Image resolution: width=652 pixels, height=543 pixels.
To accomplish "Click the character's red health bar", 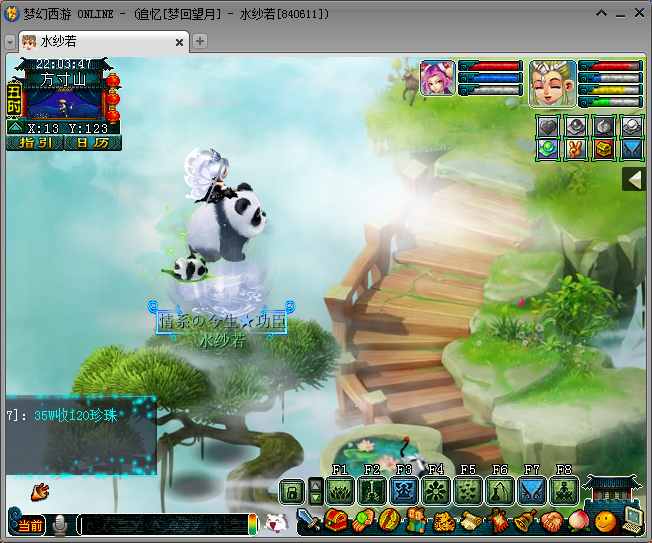I will click(x=610, y=66).
